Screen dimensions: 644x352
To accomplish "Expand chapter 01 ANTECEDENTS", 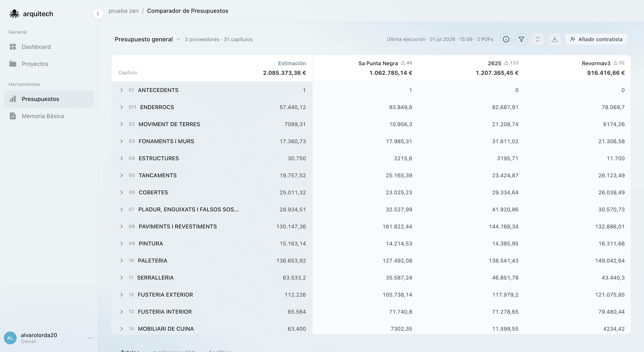I will click(x=121, y=90).
